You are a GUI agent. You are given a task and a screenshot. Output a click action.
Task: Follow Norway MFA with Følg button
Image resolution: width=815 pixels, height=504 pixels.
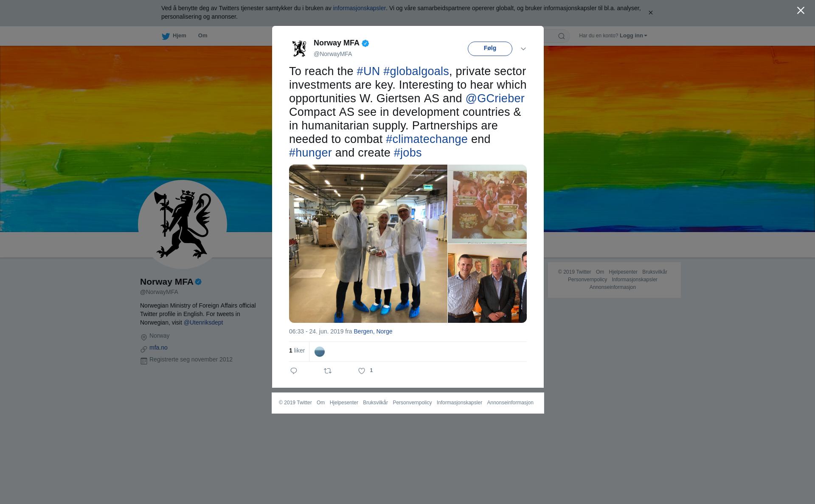tap(490, 48)
